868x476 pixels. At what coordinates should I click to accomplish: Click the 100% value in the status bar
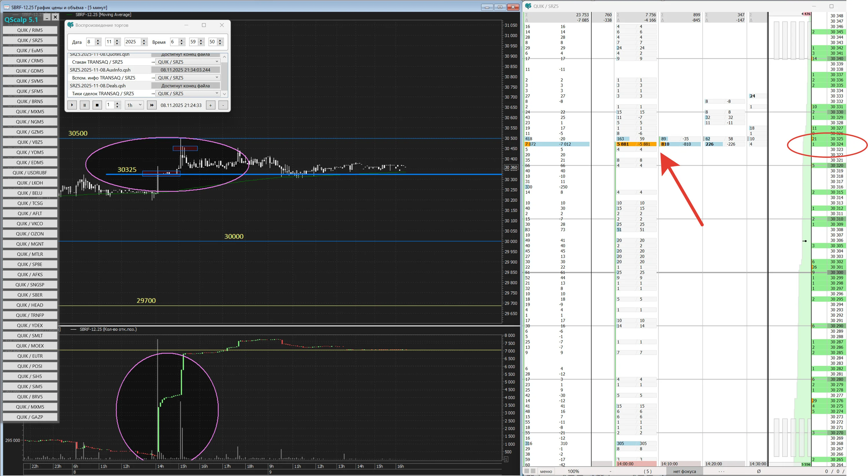[x=573, y=471]
